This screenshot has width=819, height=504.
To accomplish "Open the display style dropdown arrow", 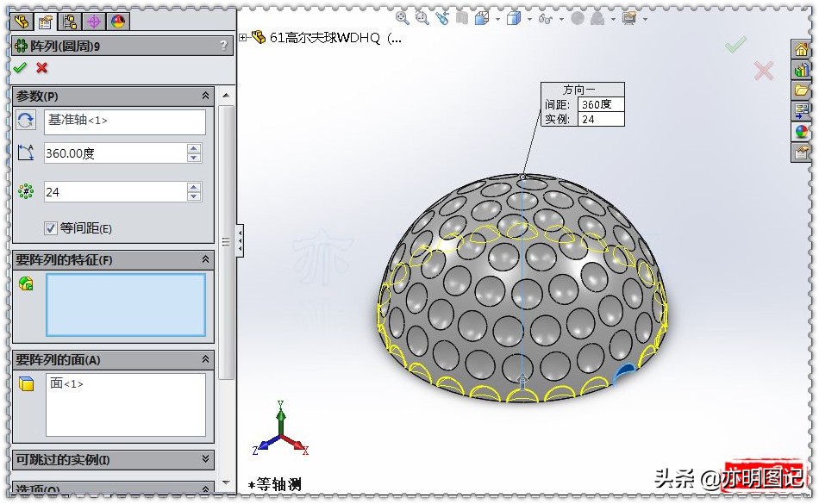I will pyautogui.click(x=528, y=18).
